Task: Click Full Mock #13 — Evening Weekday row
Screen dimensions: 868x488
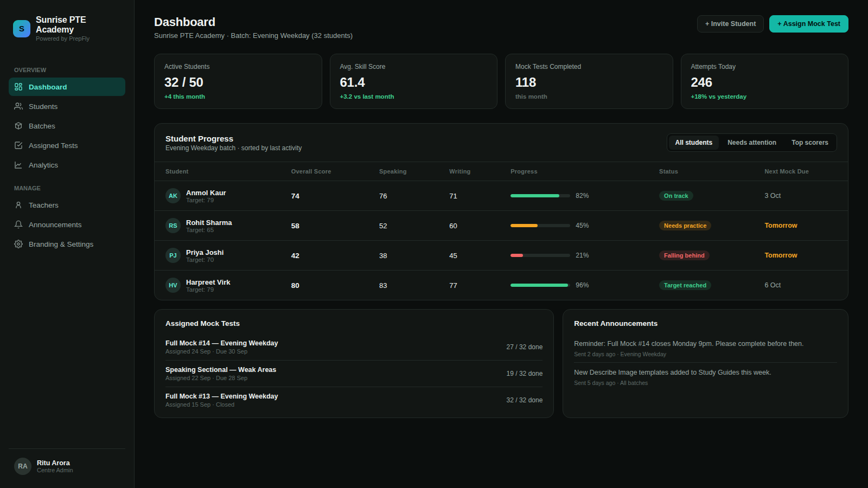Action: coord(354,400)
